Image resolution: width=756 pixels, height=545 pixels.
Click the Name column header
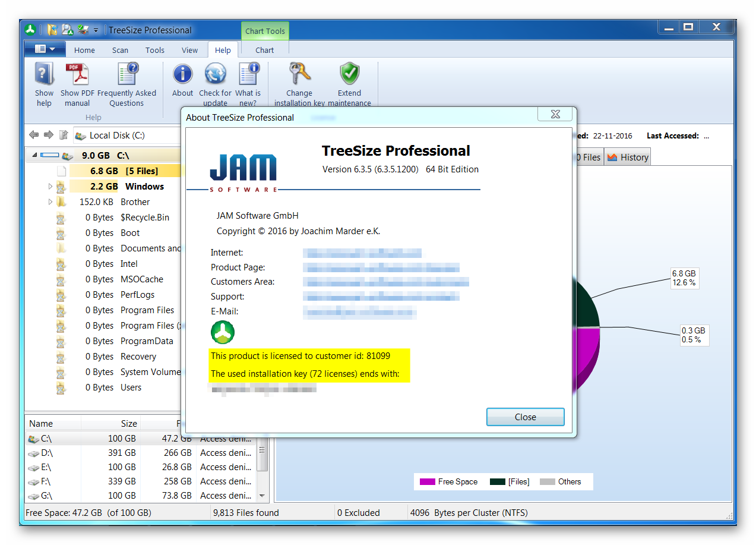pyautogui.click(x=53, y=424)
